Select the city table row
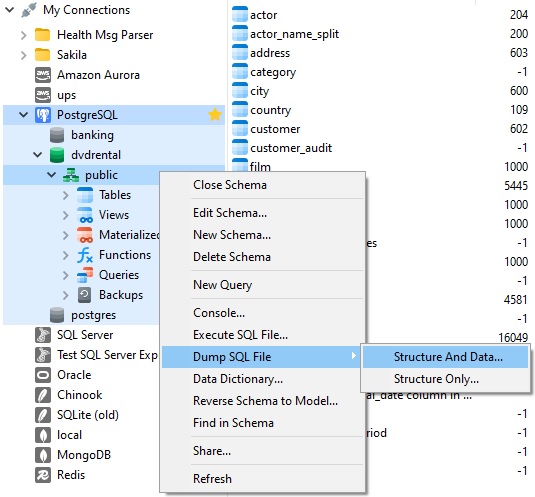This screenshot has height=497, width=535. (380, 91)
